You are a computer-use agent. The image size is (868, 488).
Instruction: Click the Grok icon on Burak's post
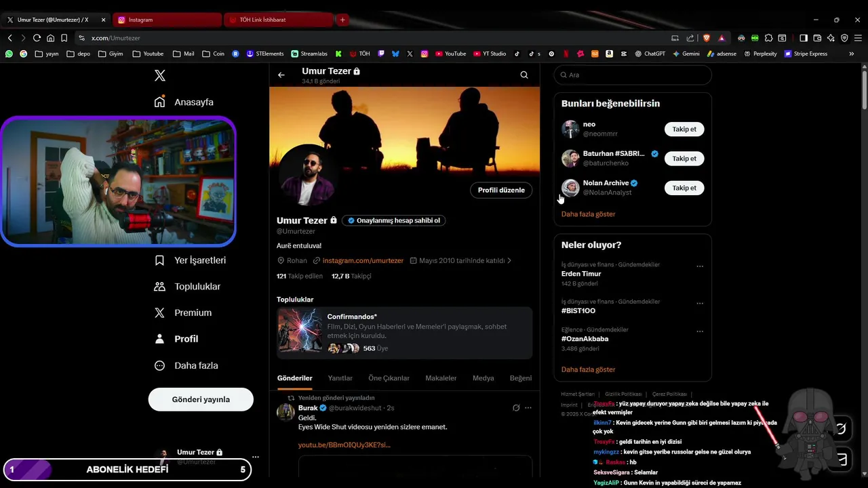(516, 408)
